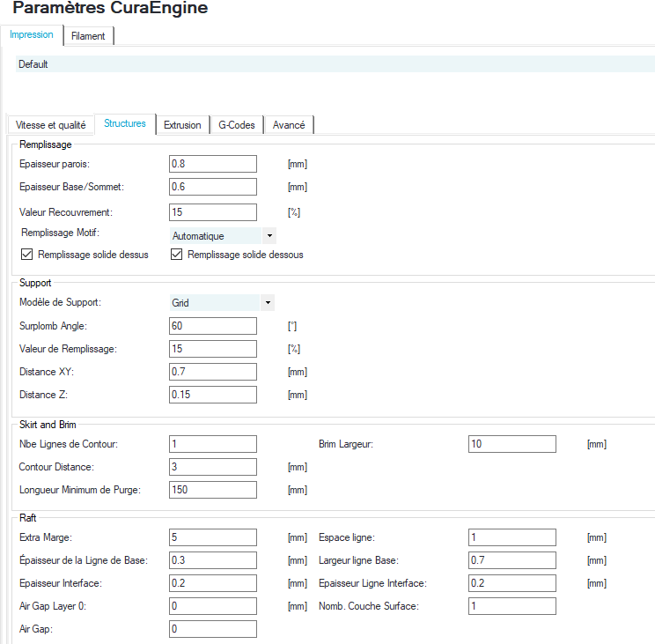
Task: Select the Structures tab
Action: (125, 123)
